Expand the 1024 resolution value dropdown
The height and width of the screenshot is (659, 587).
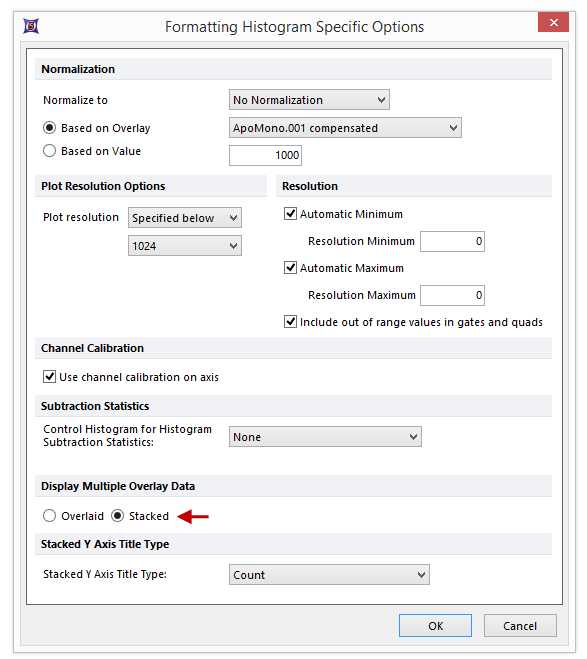click(x=185, y=245)
